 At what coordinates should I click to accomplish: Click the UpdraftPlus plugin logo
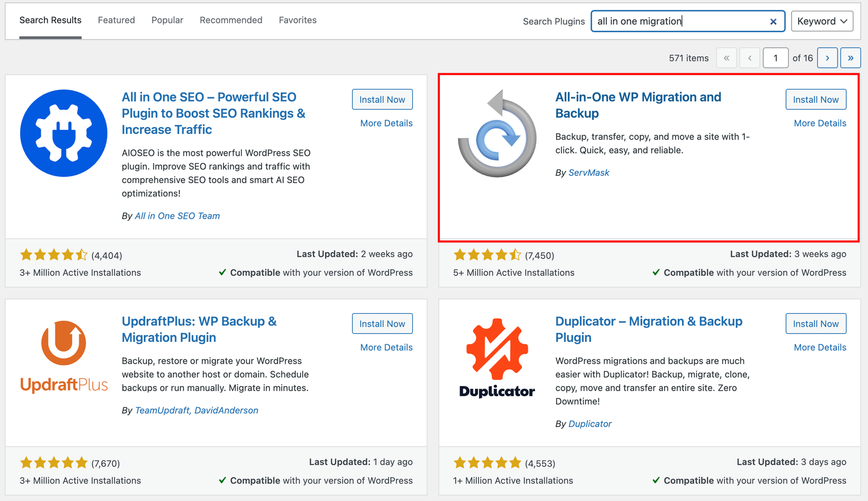pos(63,356)
